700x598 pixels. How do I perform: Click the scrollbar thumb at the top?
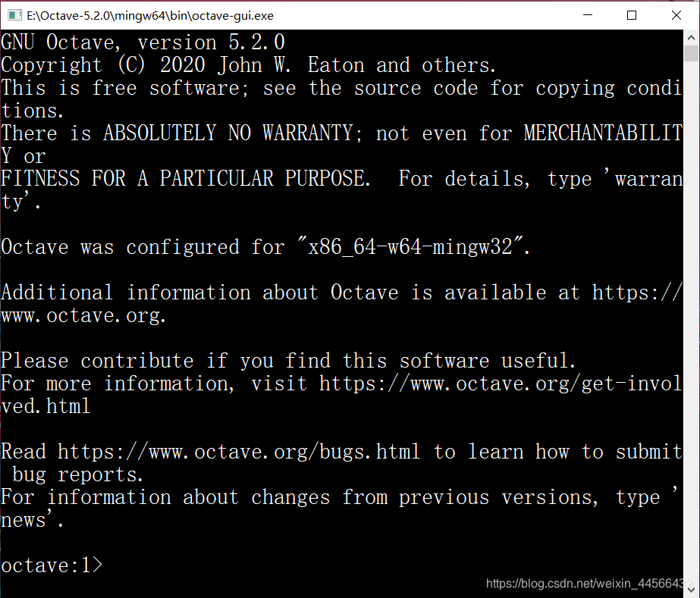pos(691,55)
